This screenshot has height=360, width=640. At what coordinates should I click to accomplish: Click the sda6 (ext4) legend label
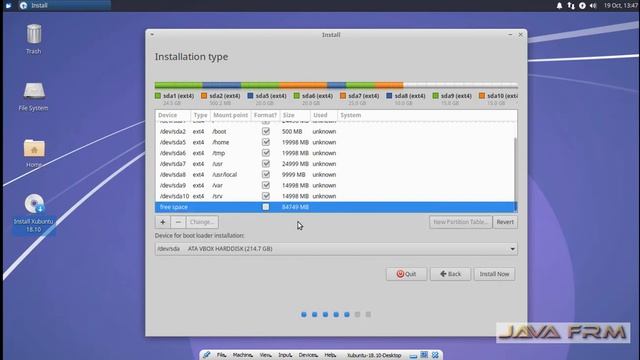pyautogui.click(x=317, y=96)
